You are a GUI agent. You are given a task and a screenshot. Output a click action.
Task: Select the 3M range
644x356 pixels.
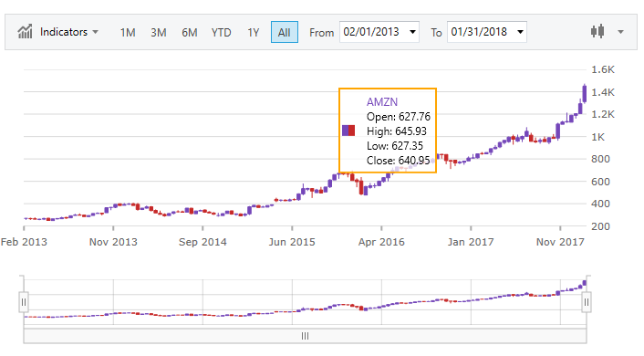click(x=159, y=33)
